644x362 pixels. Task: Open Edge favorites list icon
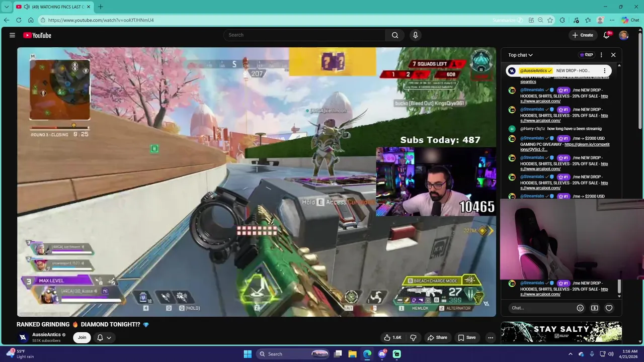coord(588,20)
